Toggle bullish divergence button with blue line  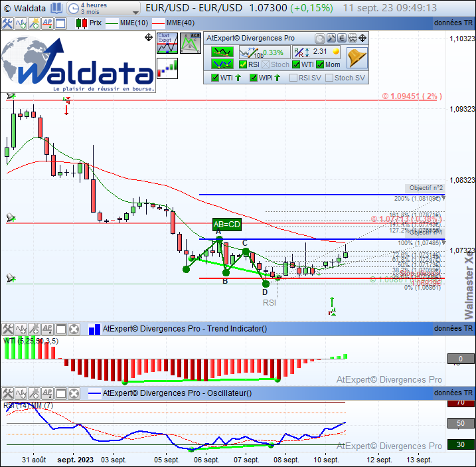point(222,64)
